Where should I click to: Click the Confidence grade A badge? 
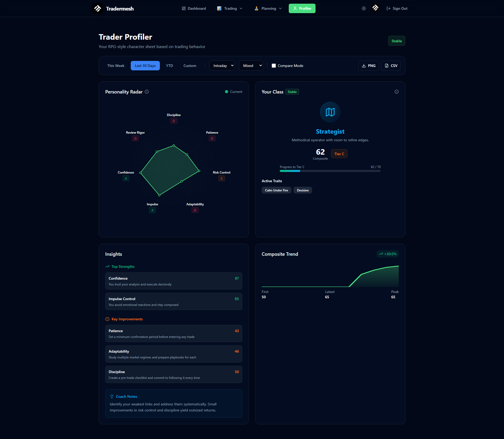point(126,179)
